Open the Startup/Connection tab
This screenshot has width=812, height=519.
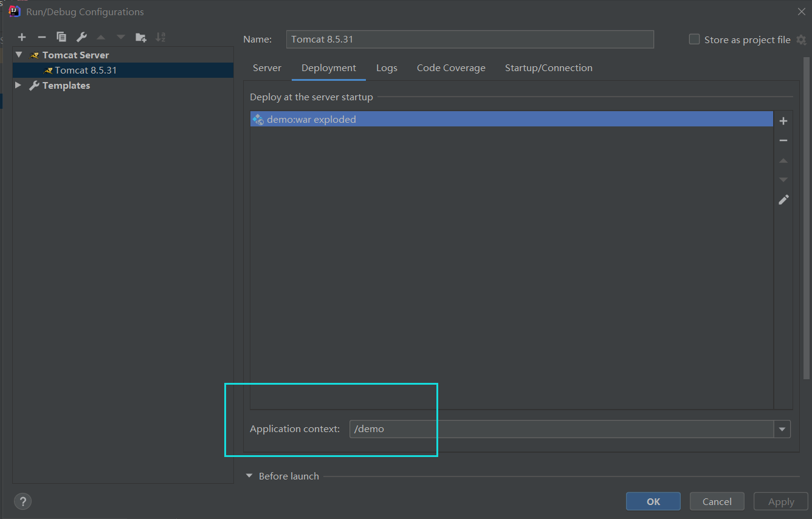click(x=549, y=68)
